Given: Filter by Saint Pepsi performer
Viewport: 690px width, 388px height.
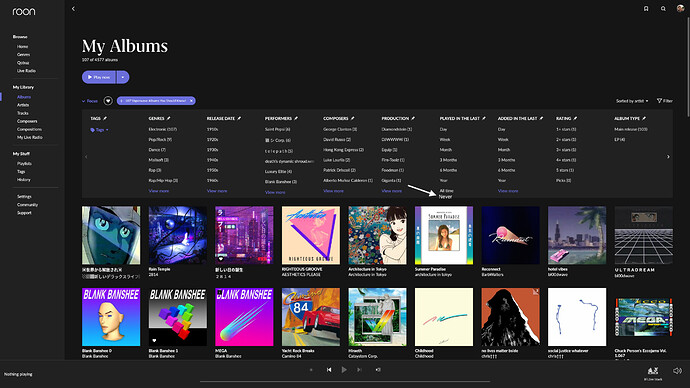Looking at the screenshot, I should [x=278, y=129].
